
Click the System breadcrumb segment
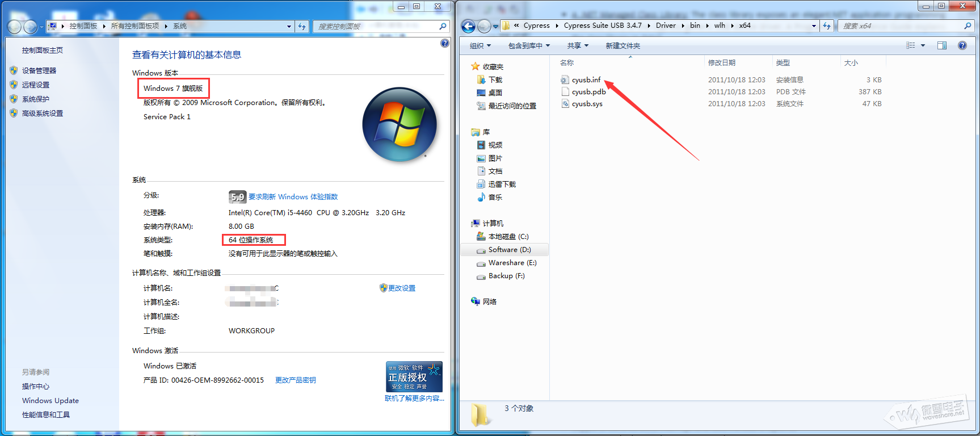click(180, 26)
